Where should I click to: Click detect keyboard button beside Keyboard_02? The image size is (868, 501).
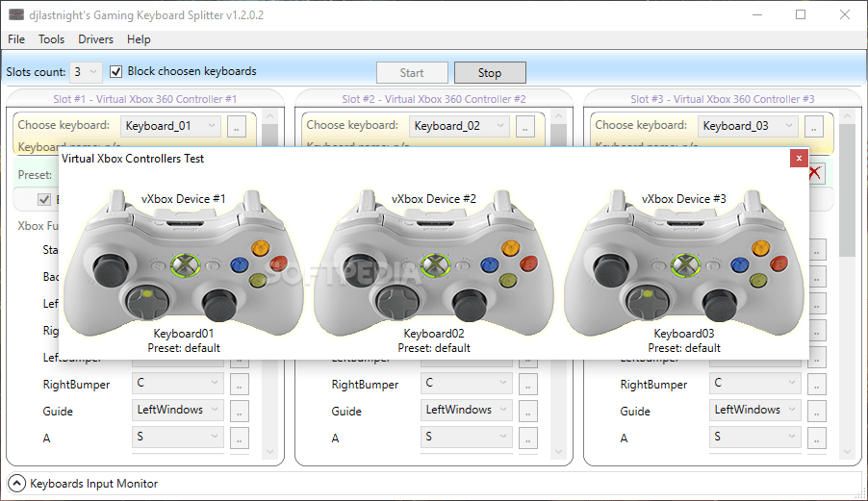click(x=525, y=127)
